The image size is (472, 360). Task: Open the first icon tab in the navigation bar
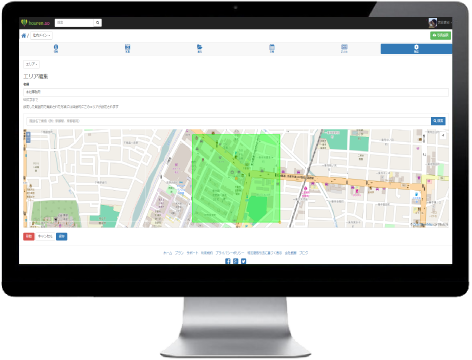(x=56, y=48)
